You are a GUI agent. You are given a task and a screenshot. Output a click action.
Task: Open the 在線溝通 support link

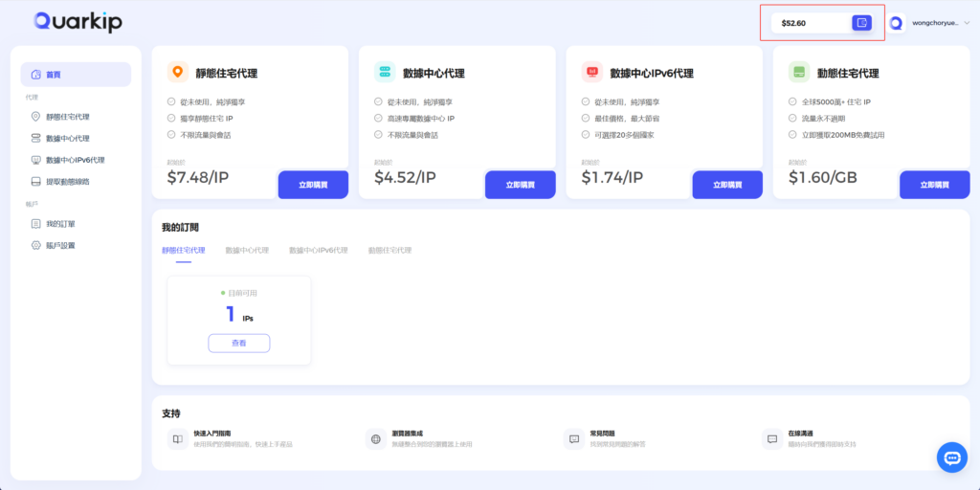pyautogui.click(x=801, y=434)
